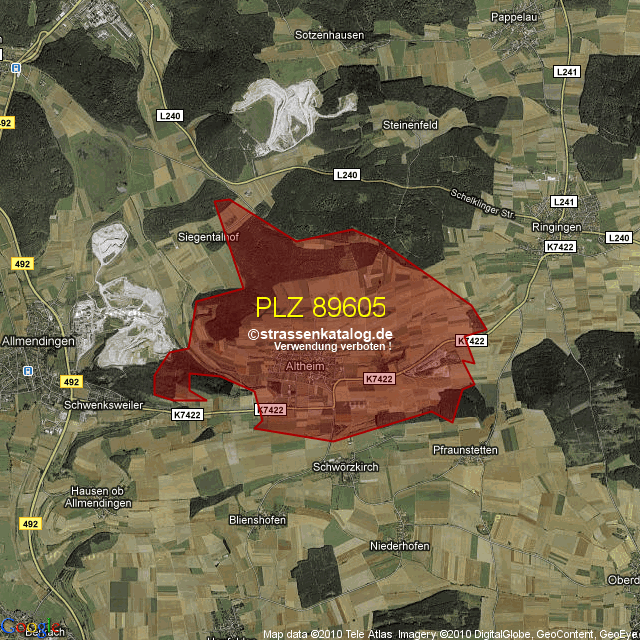Select the K7422 shield beside Schwenksweiler
This screenshot has width=640, height=640.
click(187, 414)
